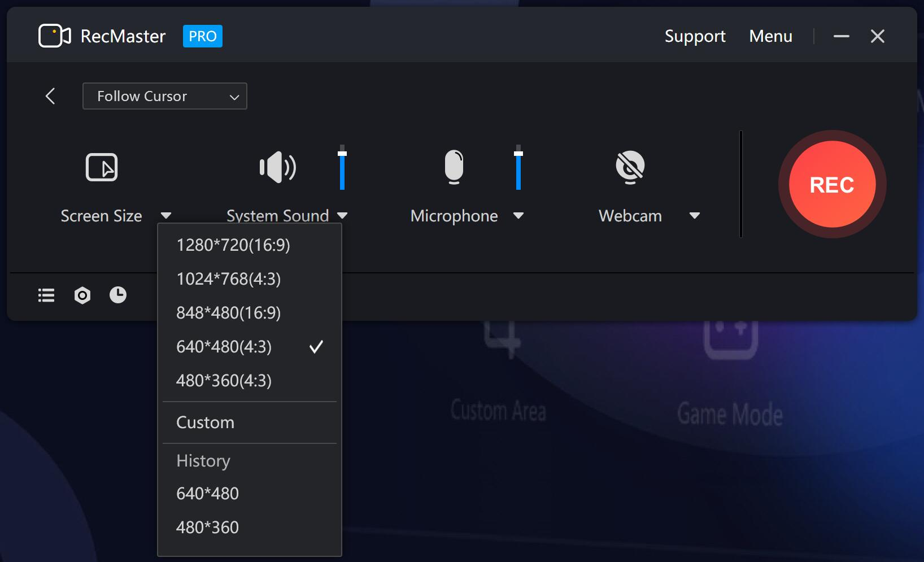The width and height of the screenshot is (924, 562).
Task: Mute the System Sound speaker icon
Action: tap(277, 167)
